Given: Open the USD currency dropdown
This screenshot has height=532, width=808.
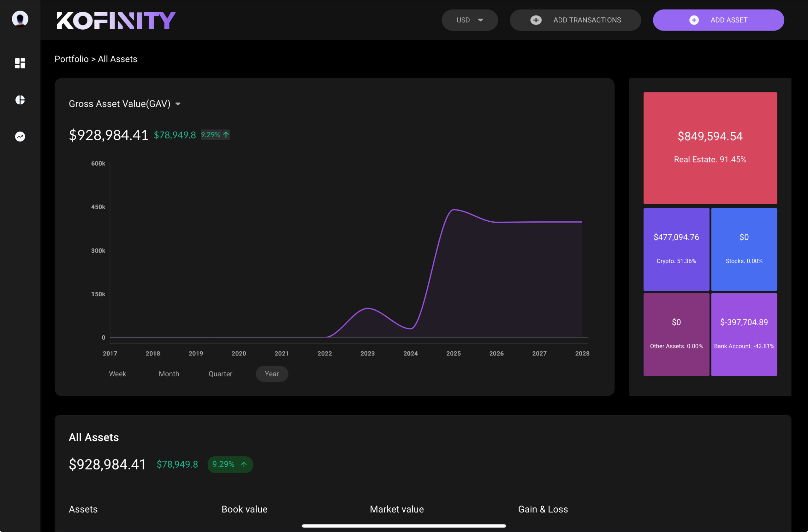Looking at the screenshot, I should [x=470, y=20].
